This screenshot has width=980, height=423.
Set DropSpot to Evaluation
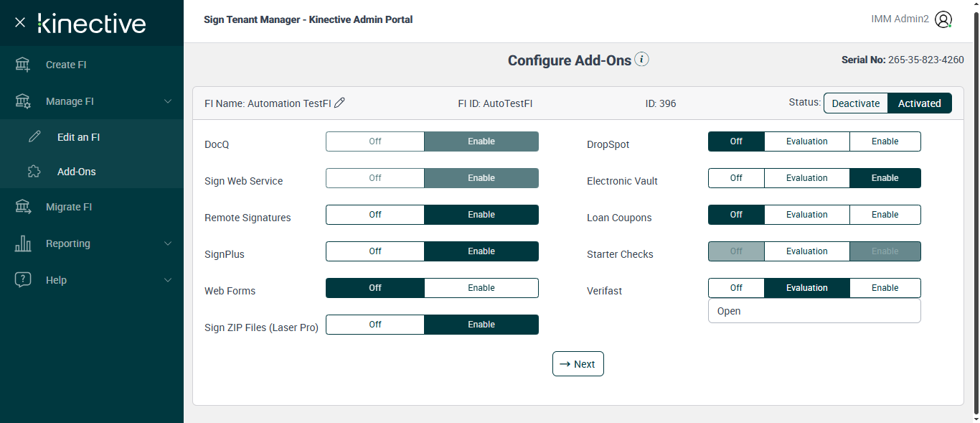pos(806,141)
